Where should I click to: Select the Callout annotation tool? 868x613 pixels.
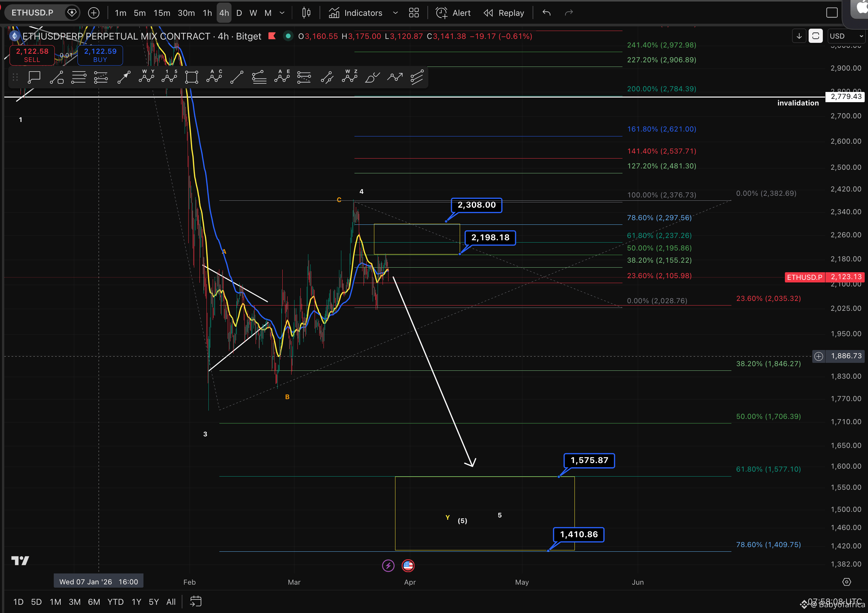tap(34, 77)
